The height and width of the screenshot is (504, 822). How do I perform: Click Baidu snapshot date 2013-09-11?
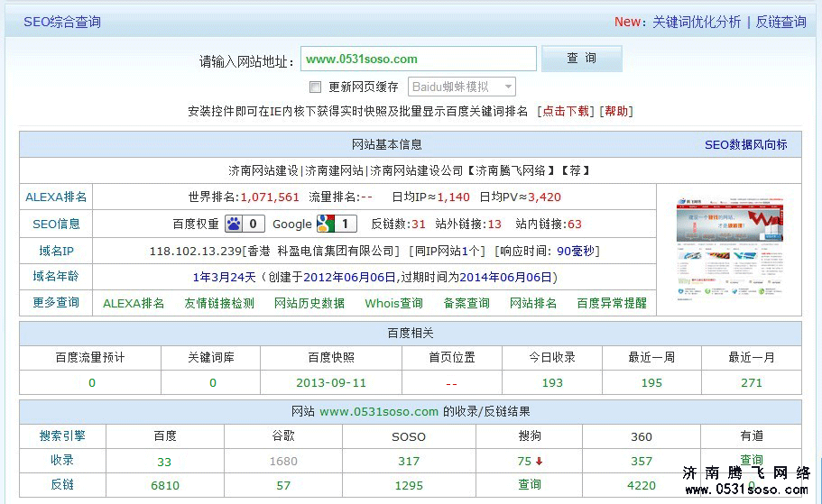click(x=331, y=383)
